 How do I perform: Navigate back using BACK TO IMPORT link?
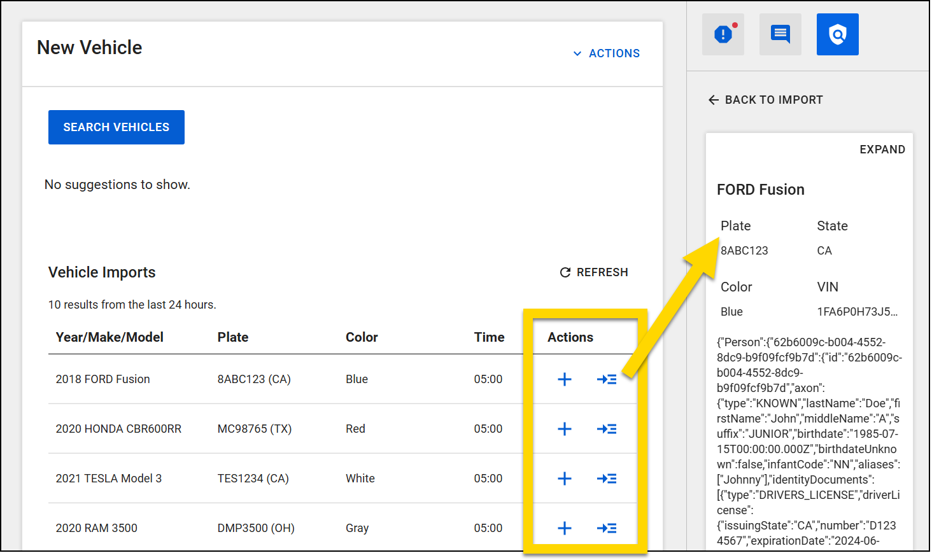[773, 100]
